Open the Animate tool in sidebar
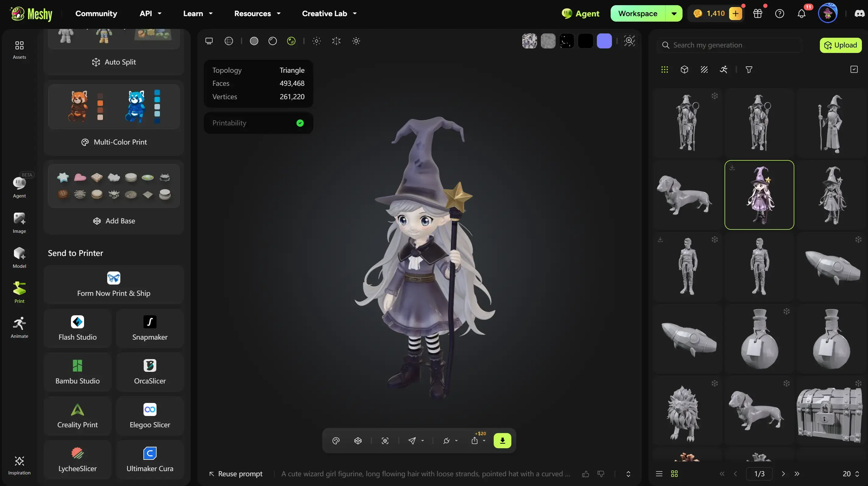The height and width of the screenshot is (486, 868). click(x=19, y=327)
